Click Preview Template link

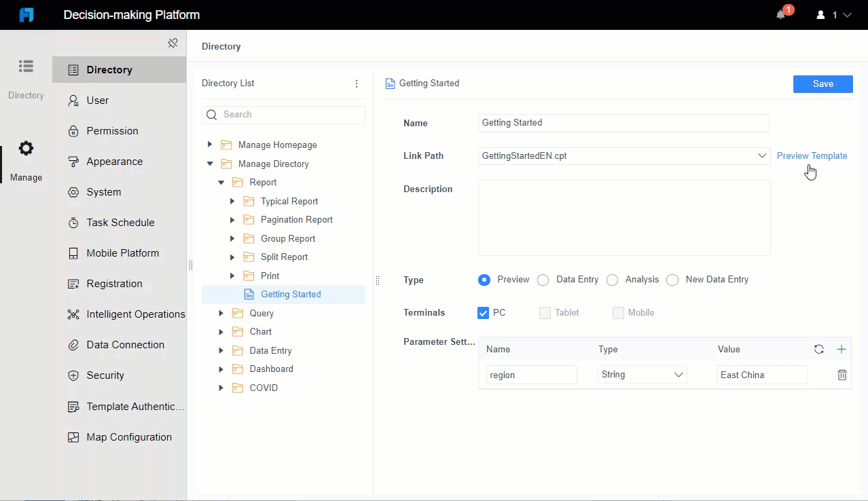pyautogui.click(x=812, y=155)
